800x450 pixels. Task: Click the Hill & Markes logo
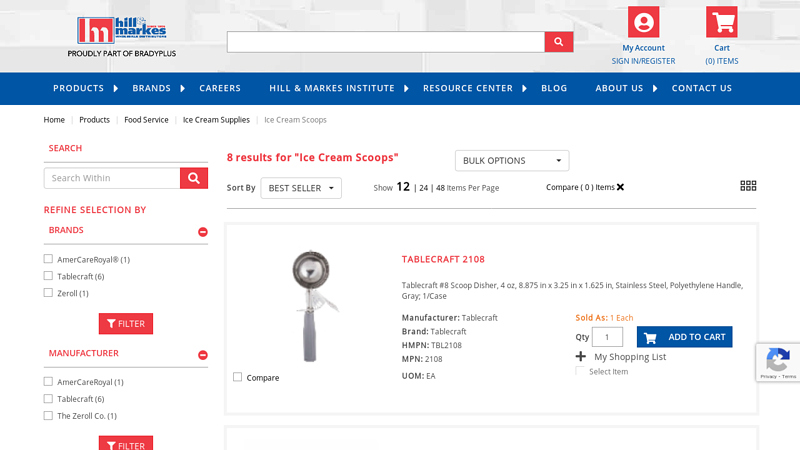[x=121, y=31]
